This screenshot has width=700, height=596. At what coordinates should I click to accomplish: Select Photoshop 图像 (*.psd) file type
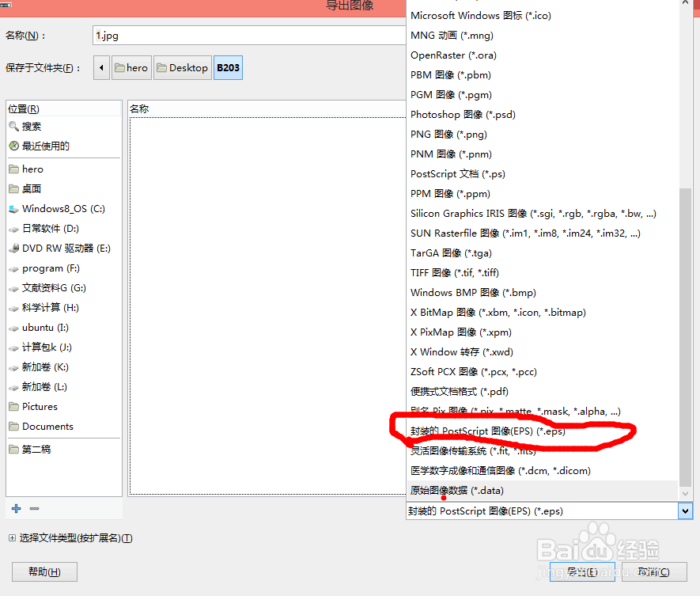[462, 114]
